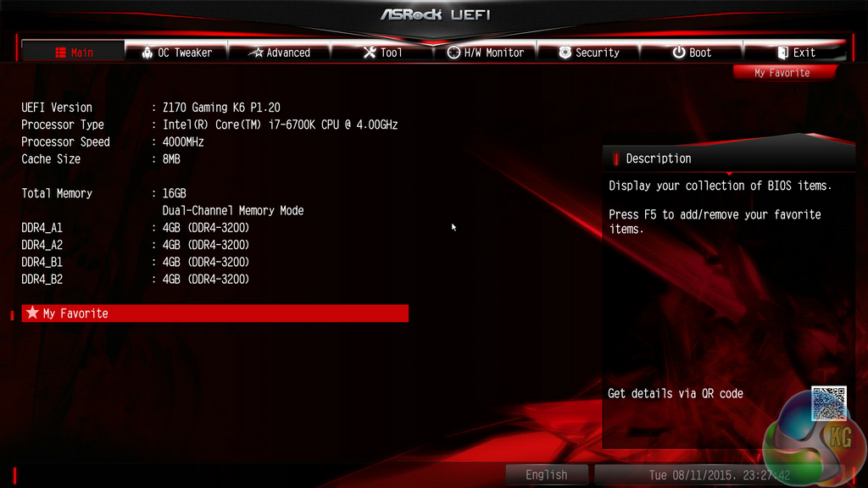Click the OC Tweaker rocket icon
The image size is (868, 488).
click(147, 53)
